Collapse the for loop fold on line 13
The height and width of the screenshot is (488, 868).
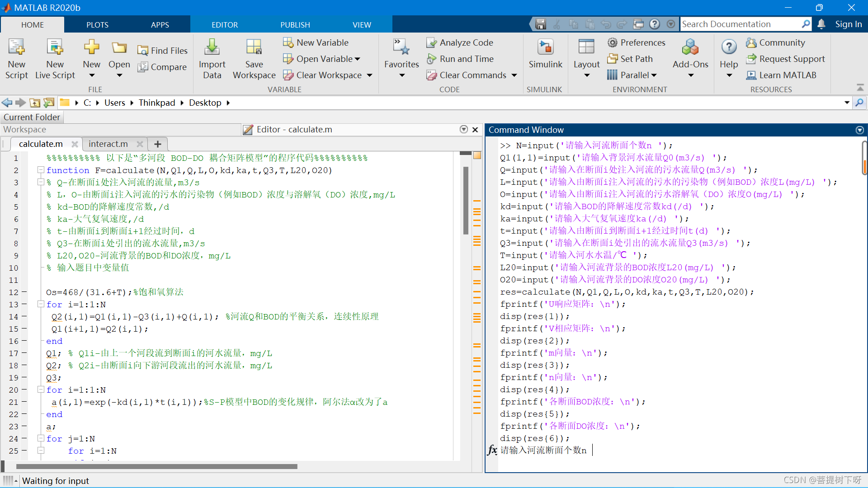point(41,304)
